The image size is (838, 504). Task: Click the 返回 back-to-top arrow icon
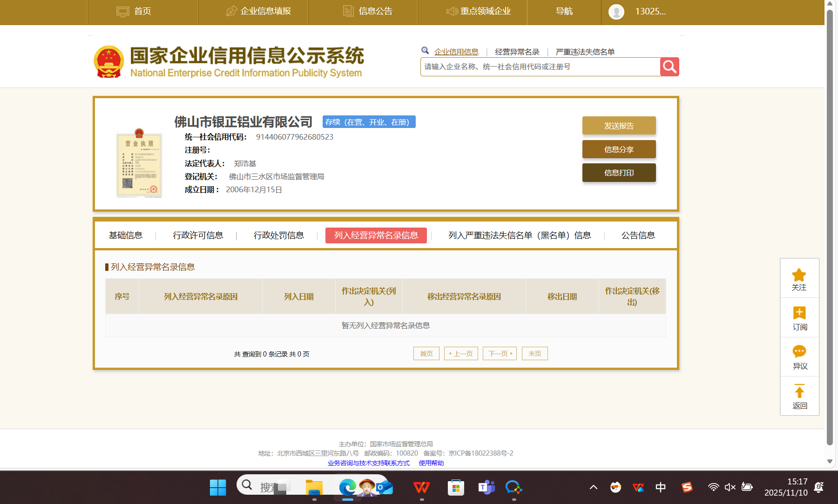pos(799,391)
